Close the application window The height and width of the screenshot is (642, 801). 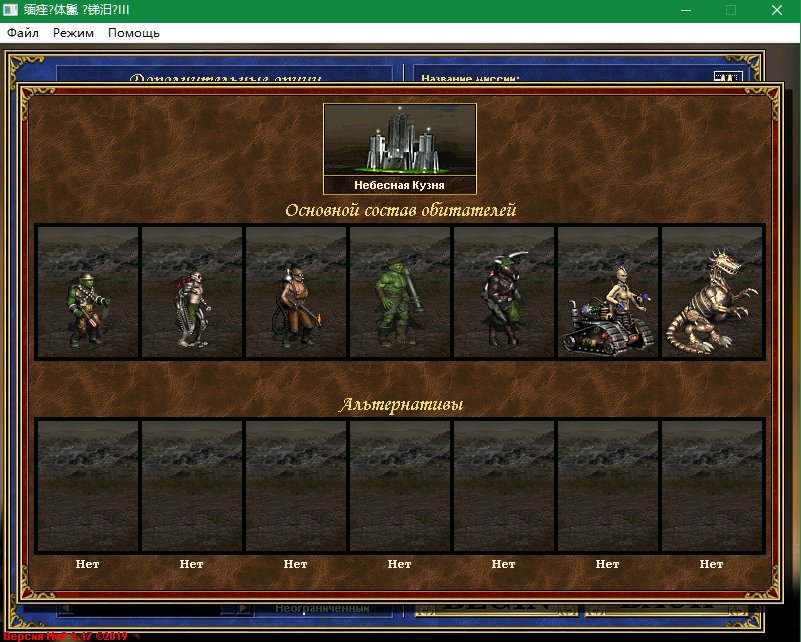[x=777, y=10]
